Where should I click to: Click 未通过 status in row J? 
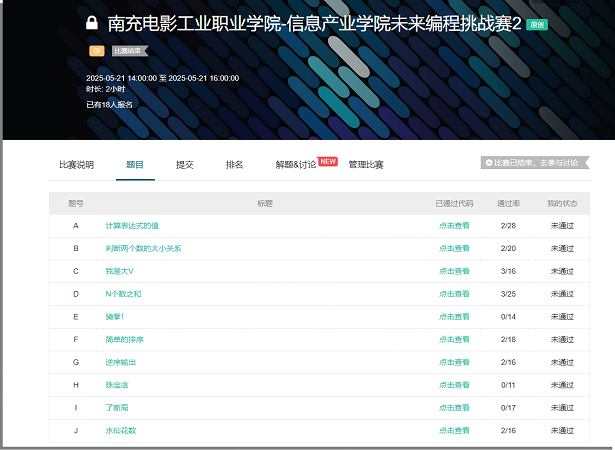click(562, 430)
